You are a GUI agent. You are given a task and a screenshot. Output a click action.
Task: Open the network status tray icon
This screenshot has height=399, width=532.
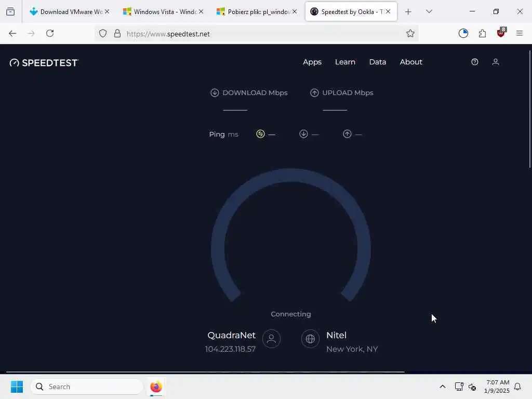(459, 387)
